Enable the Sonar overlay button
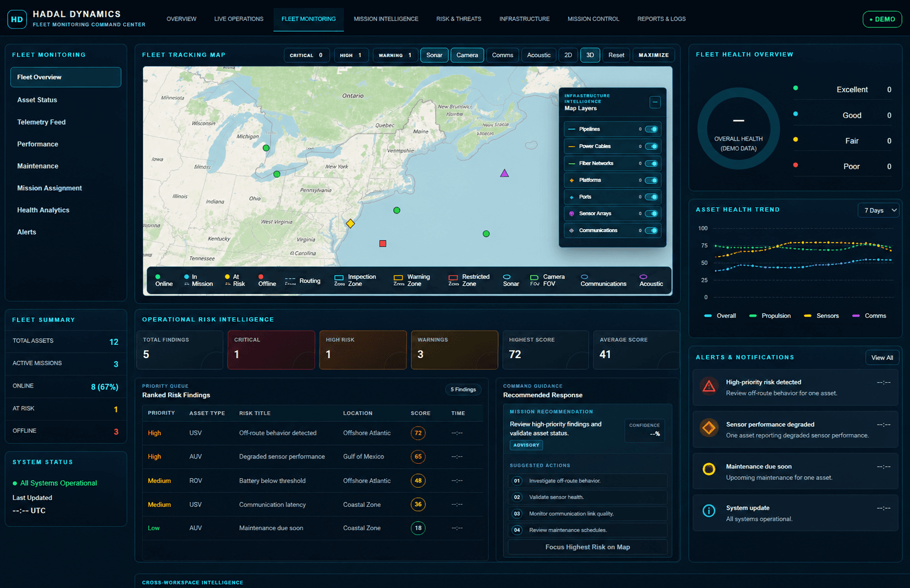 click(435, 55)
